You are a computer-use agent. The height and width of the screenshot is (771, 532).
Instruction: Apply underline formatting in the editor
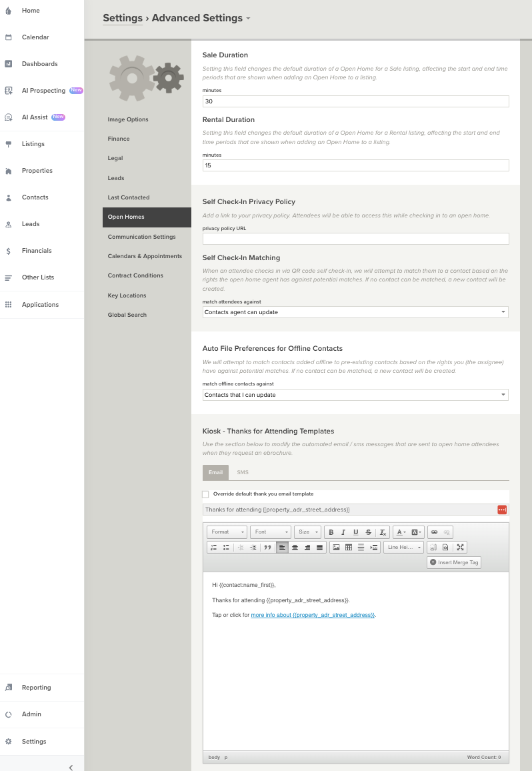click(355, 532)
